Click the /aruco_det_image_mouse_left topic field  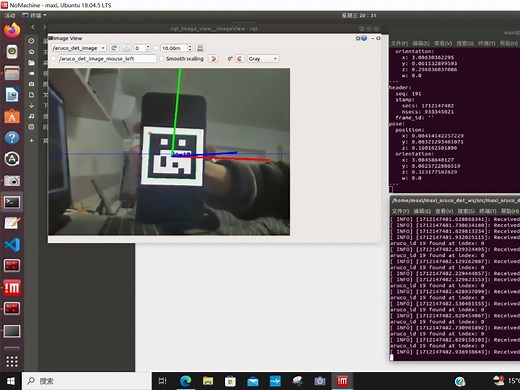[x=107, y=59]
